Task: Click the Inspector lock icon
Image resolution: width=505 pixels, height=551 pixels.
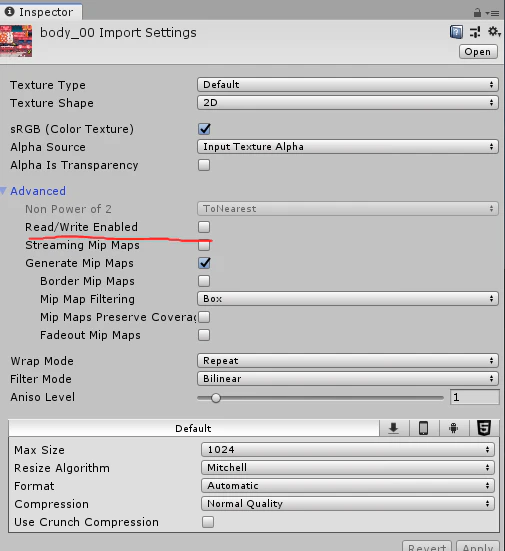Action: pos(477,13)
